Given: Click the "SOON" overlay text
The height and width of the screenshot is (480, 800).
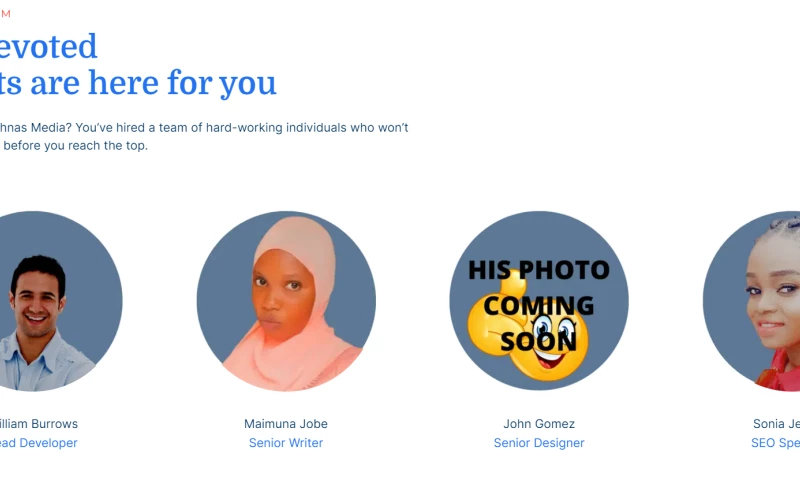Looking at the screenshot, I should pos(539,341).
